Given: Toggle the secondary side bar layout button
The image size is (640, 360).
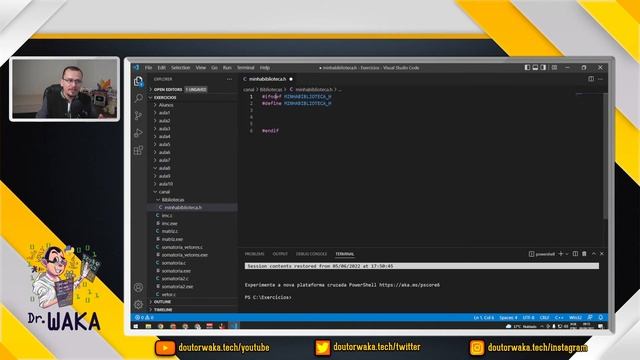Looking at the screenshot, I should point(543,68).
